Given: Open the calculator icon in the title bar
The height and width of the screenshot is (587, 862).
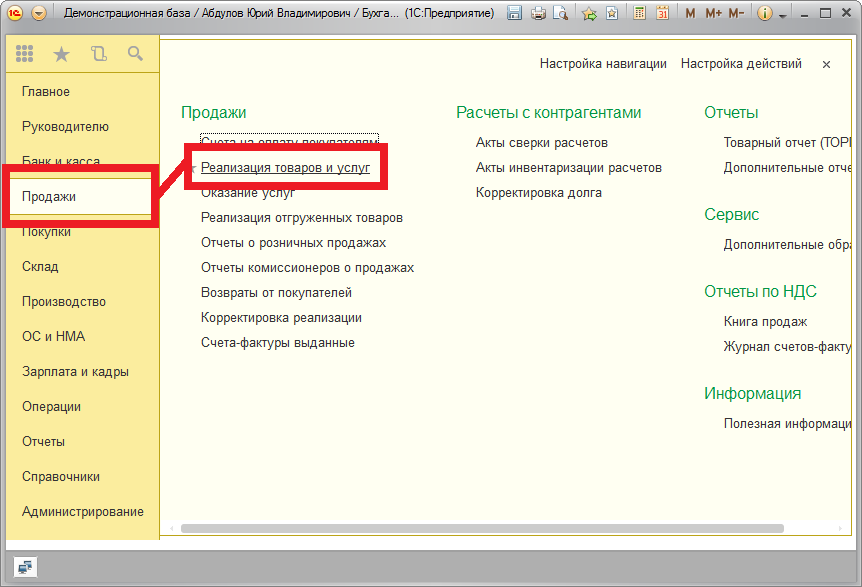Looking at the screenshot, I should click(640, 13).
